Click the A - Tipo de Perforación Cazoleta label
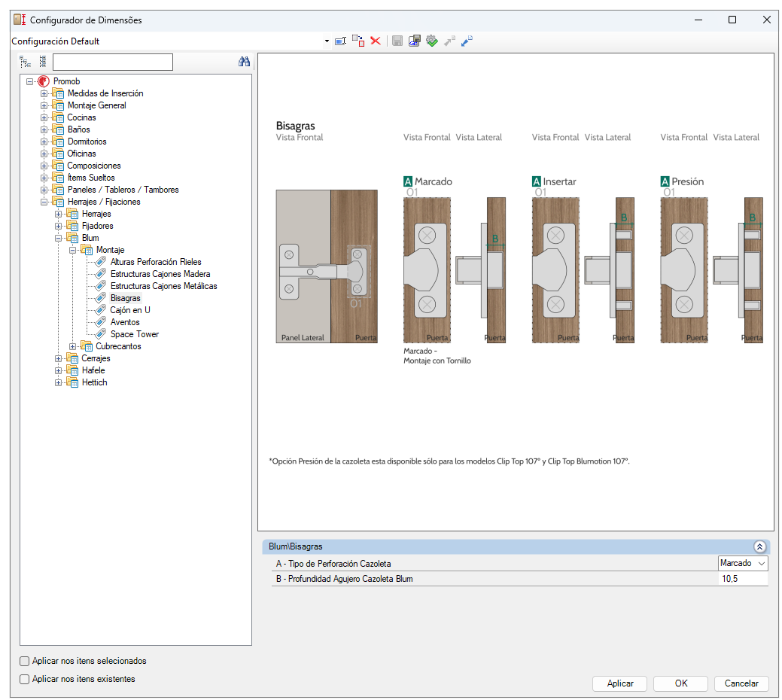Image resolution: width=782 pixels, height=700 pixels. (x=333, y=564)
